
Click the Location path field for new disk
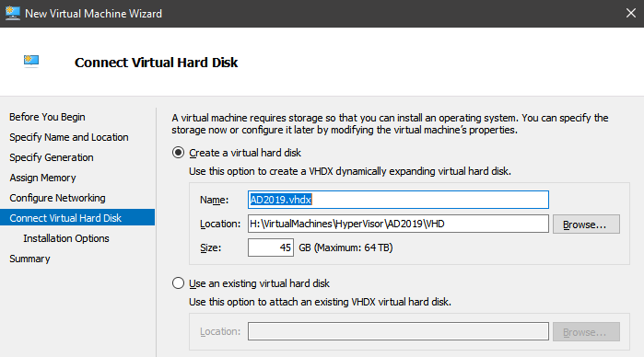tap(398, 224)
